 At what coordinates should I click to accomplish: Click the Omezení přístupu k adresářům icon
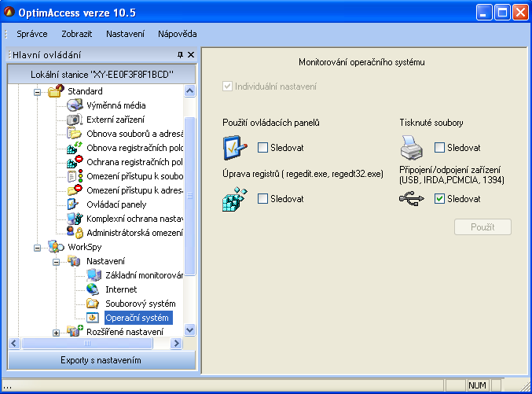(x=75, y=190)
